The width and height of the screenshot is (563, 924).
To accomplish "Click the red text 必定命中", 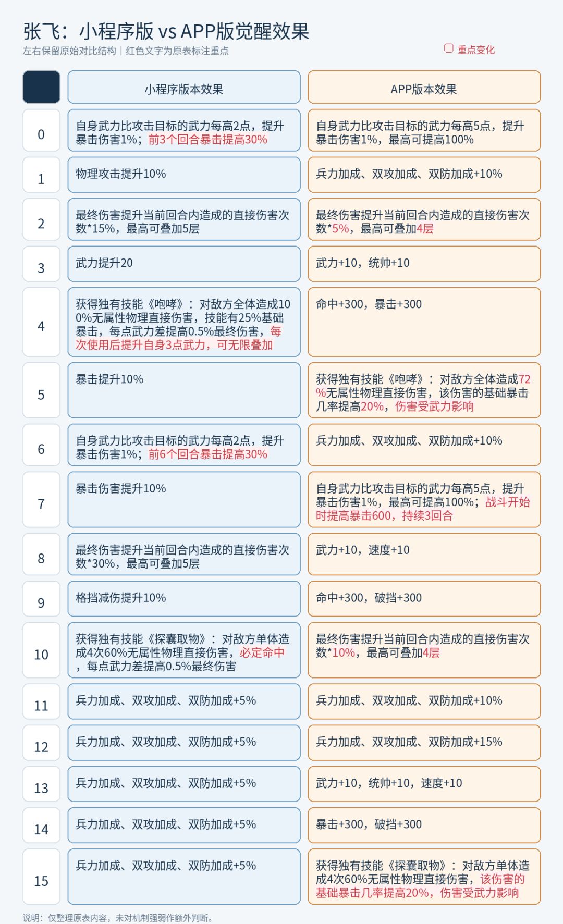I will pyautogui.click(x=262, y=652).
